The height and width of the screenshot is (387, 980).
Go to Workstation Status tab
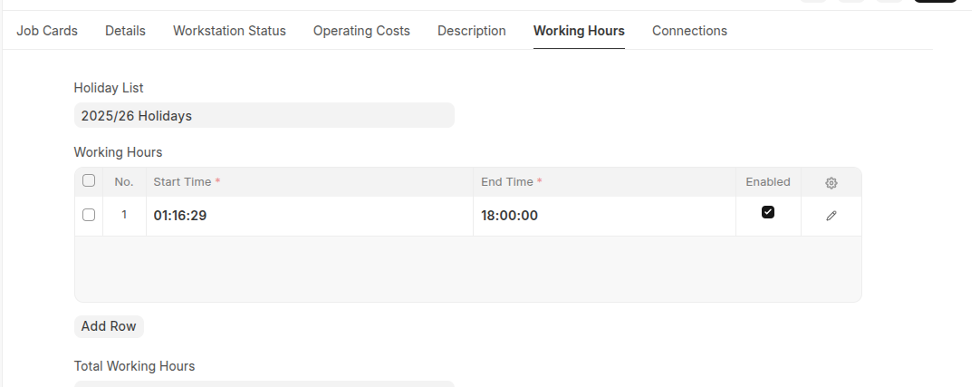[229, 31]
